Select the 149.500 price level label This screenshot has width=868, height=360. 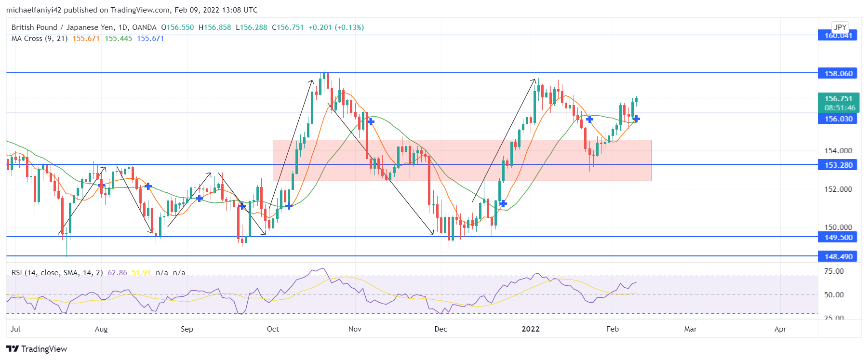(x=838, y=237)
